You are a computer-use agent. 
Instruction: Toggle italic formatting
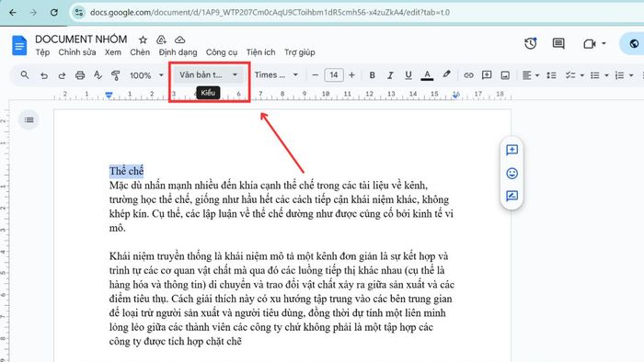coord(390,75)
